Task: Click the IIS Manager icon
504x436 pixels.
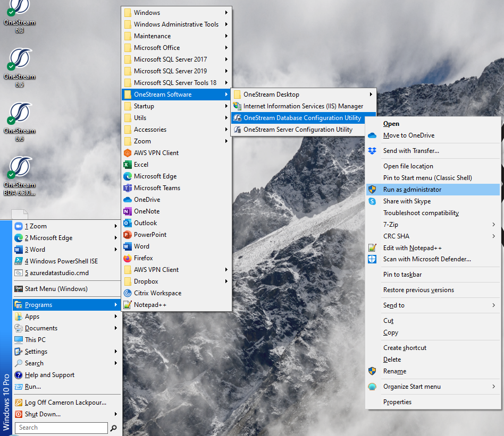Action: (x=237, y=106)
